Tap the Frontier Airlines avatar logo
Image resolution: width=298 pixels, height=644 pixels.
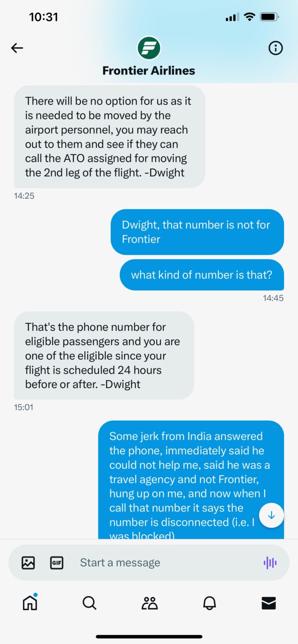[x=149, y=48]
